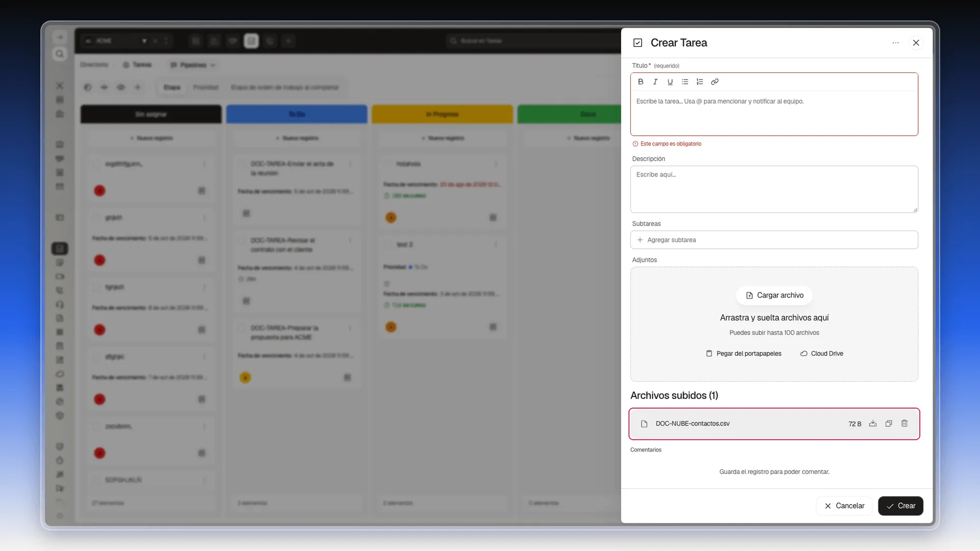Add a subtask via Agregar subtarea
980x551 pixels.
[x=774, y=240]
